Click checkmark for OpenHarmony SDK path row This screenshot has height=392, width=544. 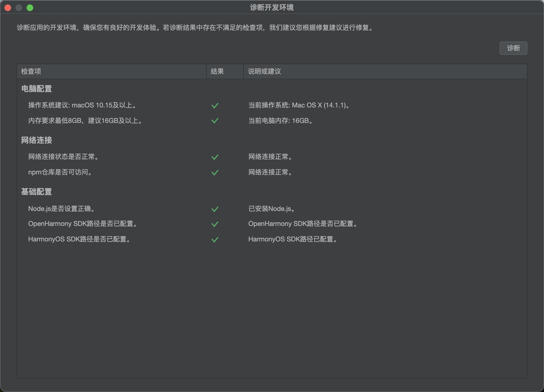215,224
